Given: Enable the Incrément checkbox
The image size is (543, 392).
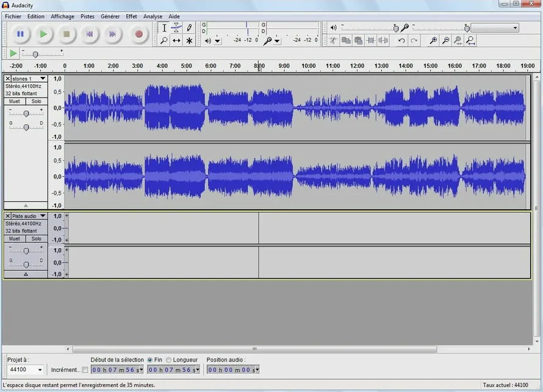Looking at the screenshot, I should point(85,370).
